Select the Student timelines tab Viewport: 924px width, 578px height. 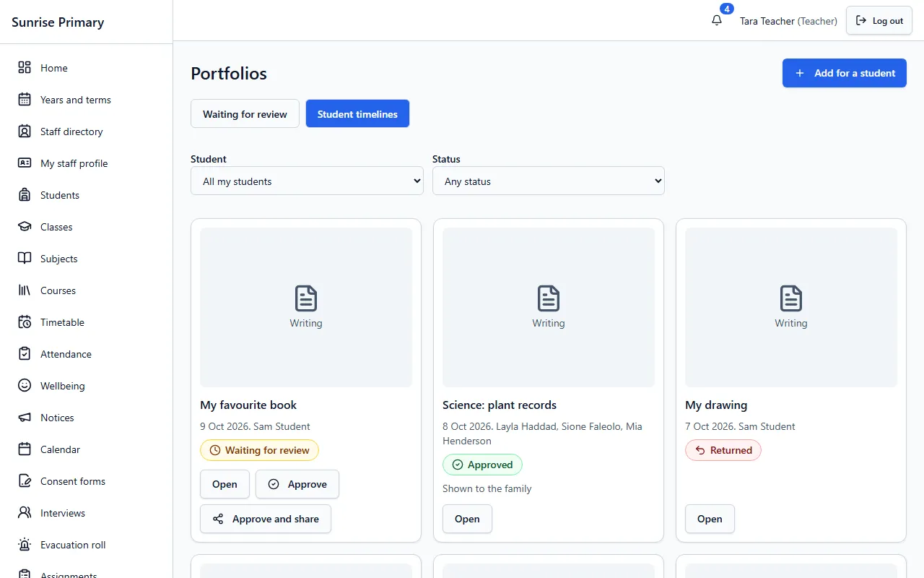click(357, 114)
